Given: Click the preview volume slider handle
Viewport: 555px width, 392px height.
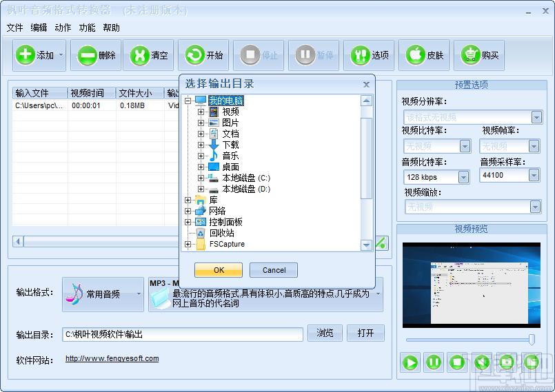Looking at the screenshot, I should (x=532, y=339).
